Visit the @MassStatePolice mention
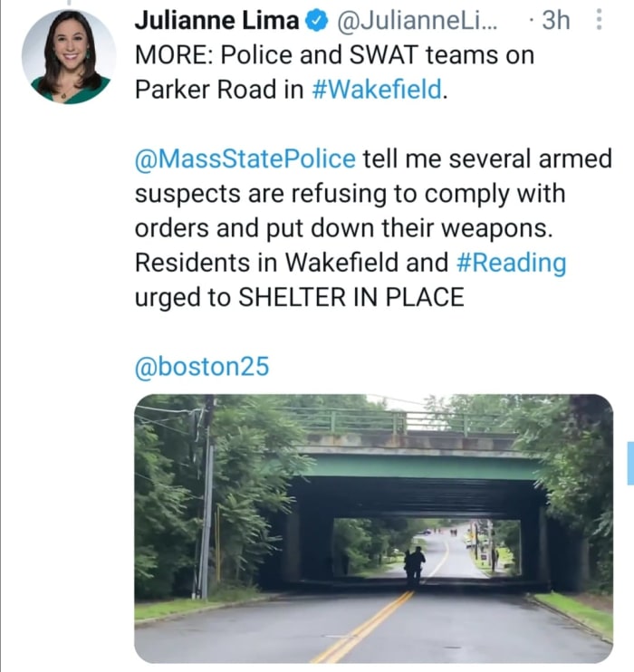 pos(245,158)
